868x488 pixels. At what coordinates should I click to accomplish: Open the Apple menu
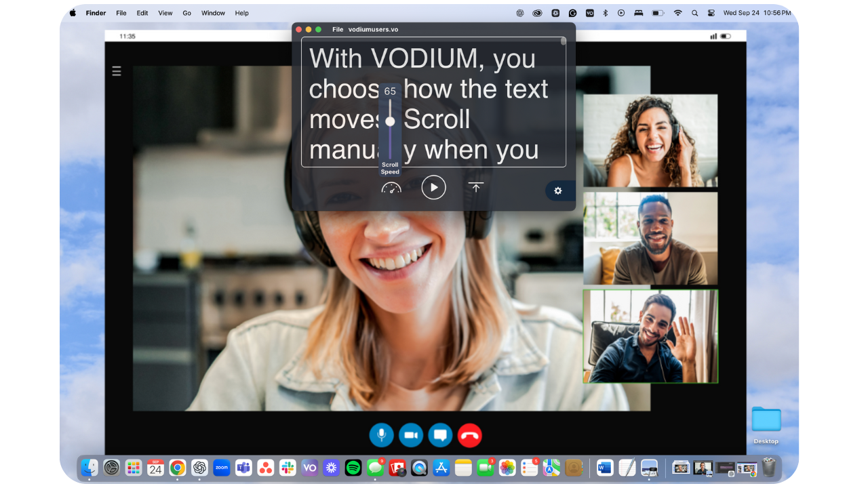pos(73,13)
